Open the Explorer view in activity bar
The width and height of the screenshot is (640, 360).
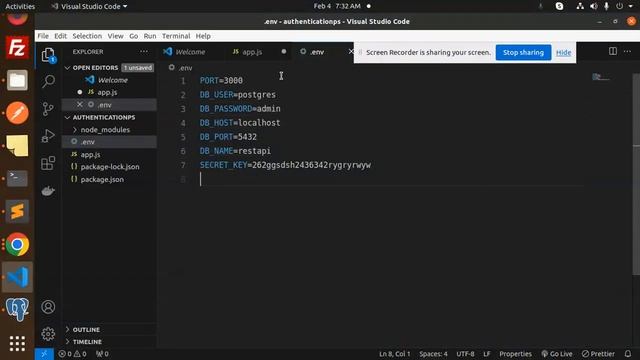click(x=48, y=55)
